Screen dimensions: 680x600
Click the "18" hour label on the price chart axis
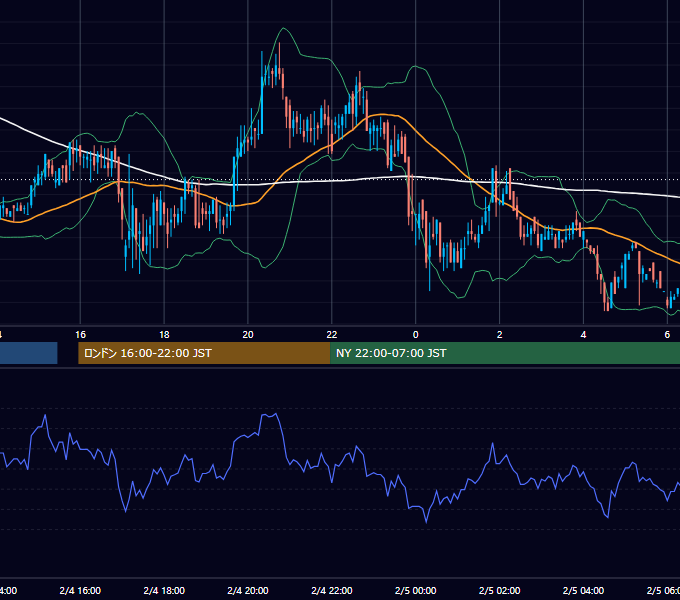coord(164,335)
